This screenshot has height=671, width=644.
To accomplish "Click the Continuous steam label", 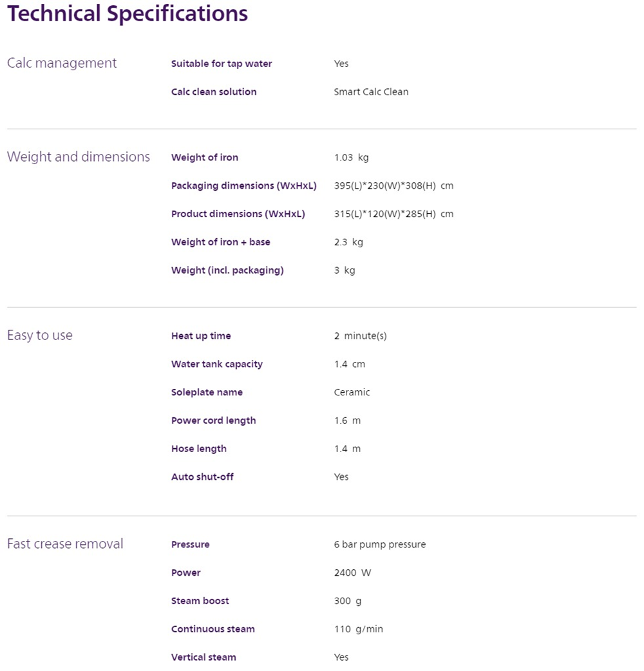I will pos(213,629).
